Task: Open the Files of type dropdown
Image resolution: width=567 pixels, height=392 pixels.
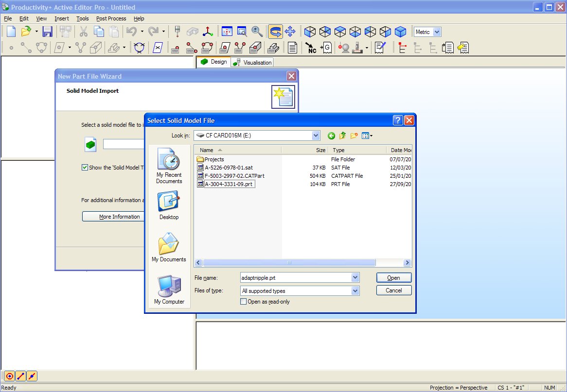Action: coord(355,291)
